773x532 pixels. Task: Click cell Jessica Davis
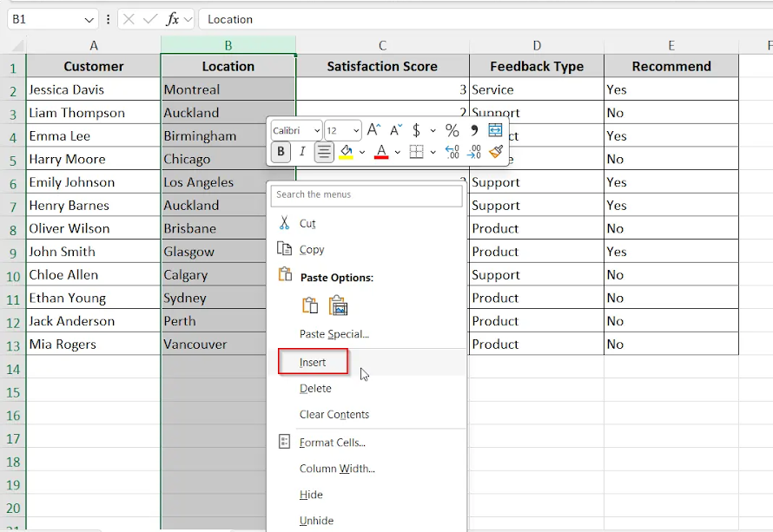click(x=94, y=89)
